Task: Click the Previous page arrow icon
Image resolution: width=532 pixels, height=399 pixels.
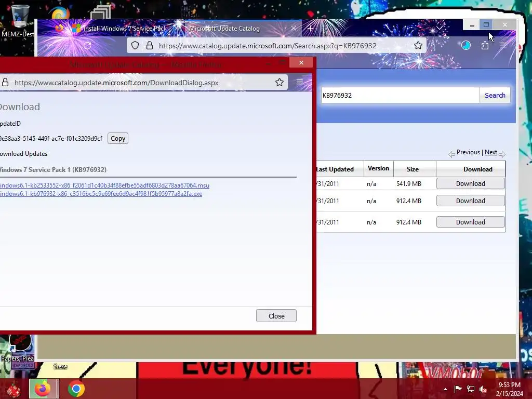Action: (x=451, y=154)
